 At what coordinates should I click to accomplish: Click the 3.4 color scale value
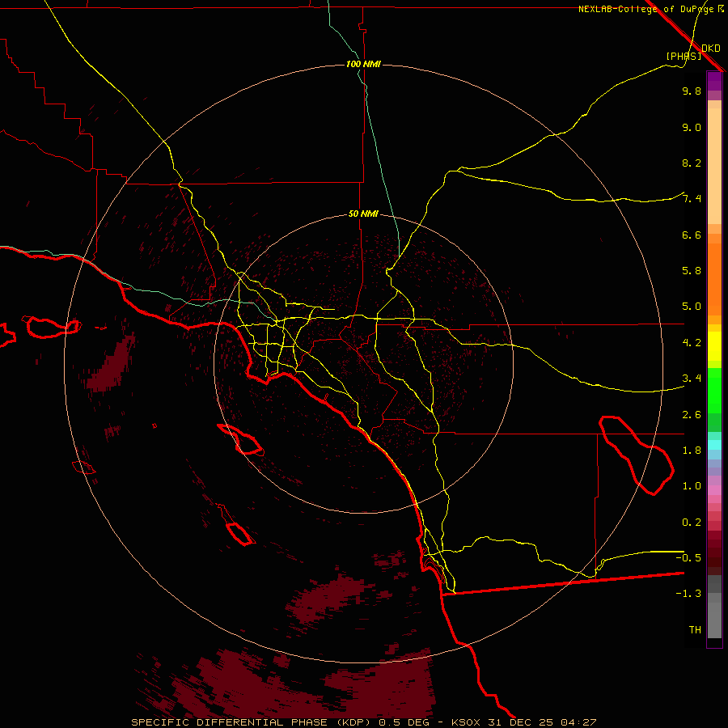pos(692,379)
